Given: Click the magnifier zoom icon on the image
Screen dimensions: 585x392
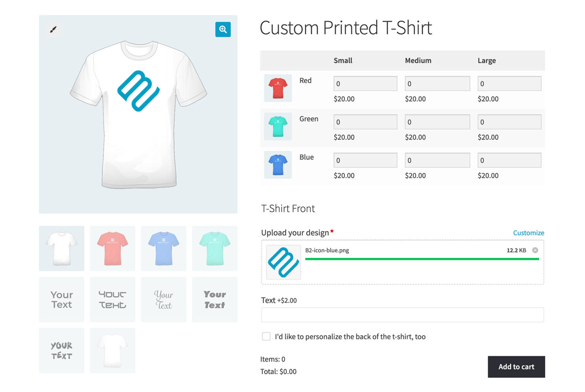Looking at the screenshot, I should [x=223, y=29].
